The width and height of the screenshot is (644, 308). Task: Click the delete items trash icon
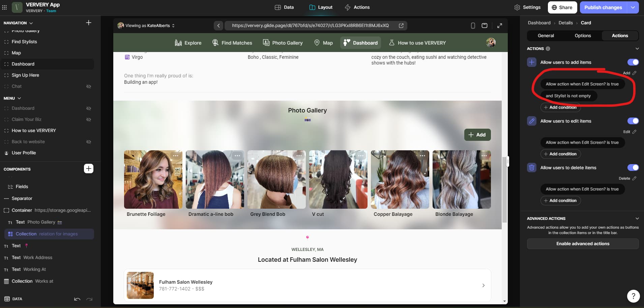[532, 168]
